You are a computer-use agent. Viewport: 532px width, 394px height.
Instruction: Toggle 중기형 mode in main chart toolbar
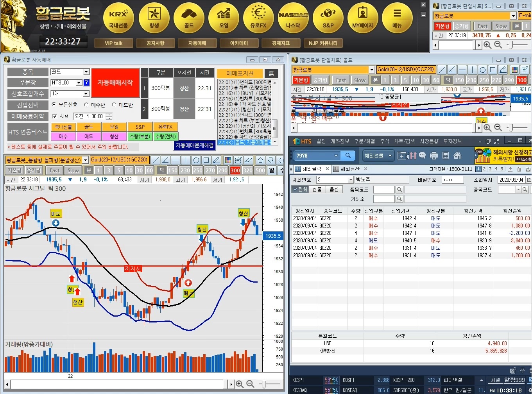point(34,170)
